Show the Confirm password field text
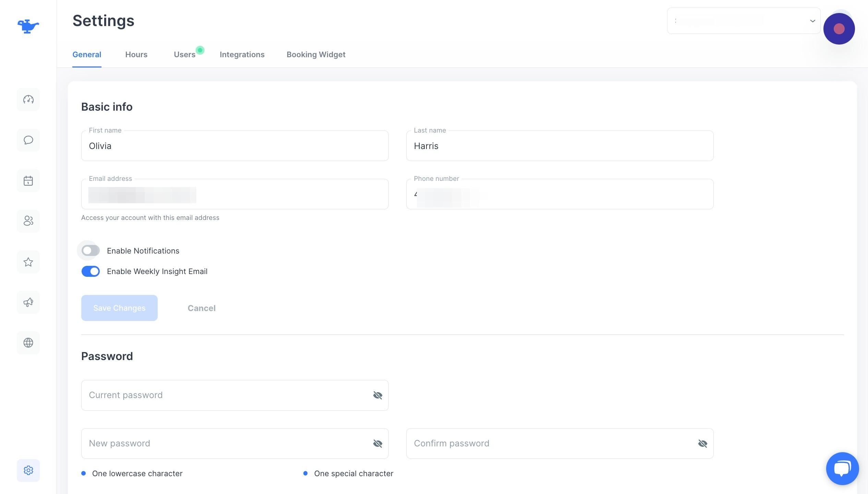868x494 pixels. click(702, 444)
